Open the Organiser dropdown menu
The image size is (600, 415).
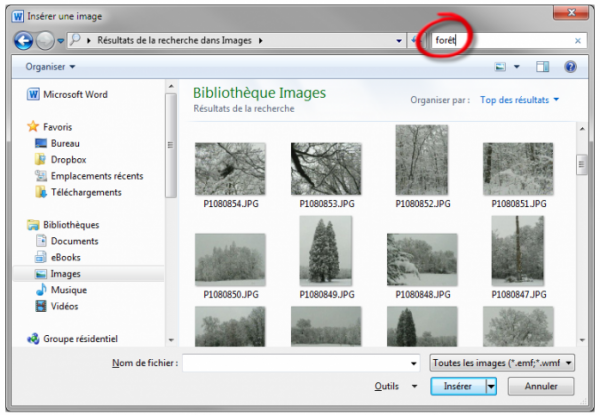coord(51,67)
